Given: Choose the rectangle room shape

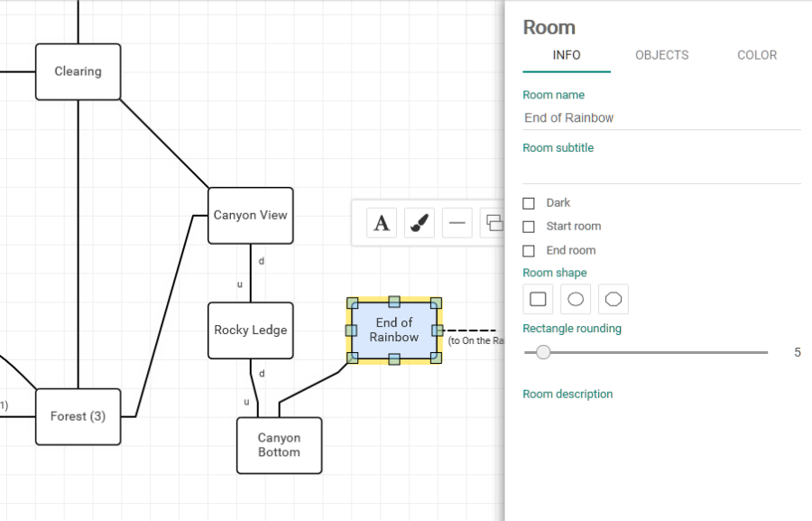Looking at the screenshot, I should (538, 299).
